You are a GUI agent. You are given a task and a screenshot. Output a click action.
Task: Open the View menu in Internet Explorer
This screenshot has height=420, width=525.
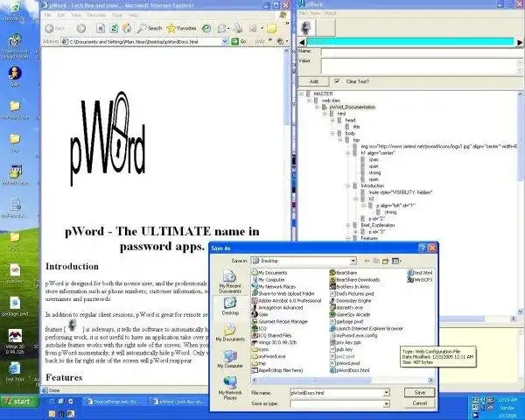coord(76,15)
